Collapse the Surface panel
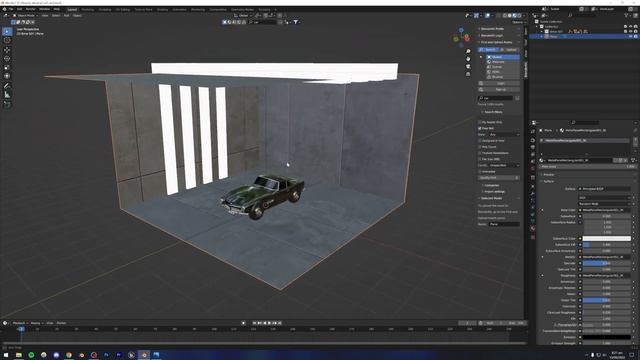Viewport: 640px width, 360px height. point(549,181)
